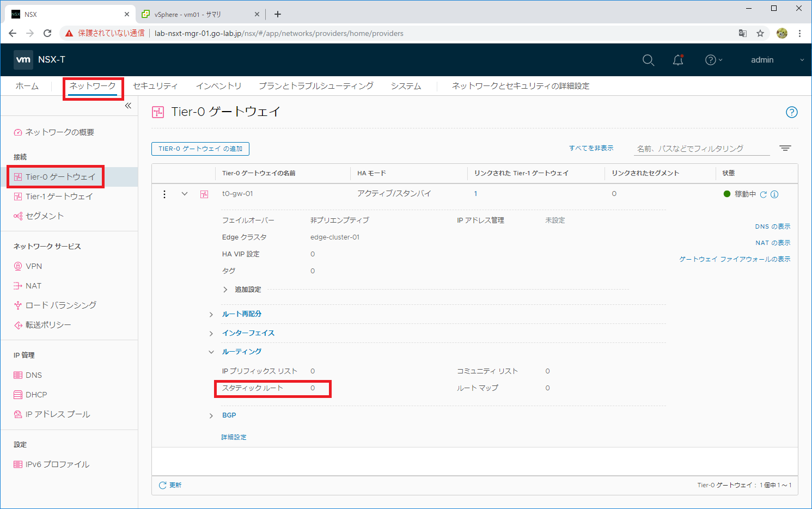
Task: Close the NSX browser tab
Action: point(126,14)
